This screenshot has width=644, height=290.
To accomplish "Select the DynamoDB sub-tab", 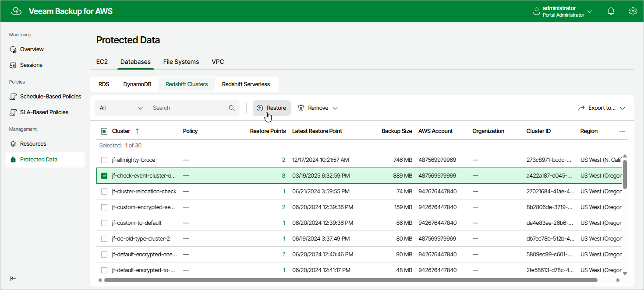I will pyautogui.click(x=137, y=84).
